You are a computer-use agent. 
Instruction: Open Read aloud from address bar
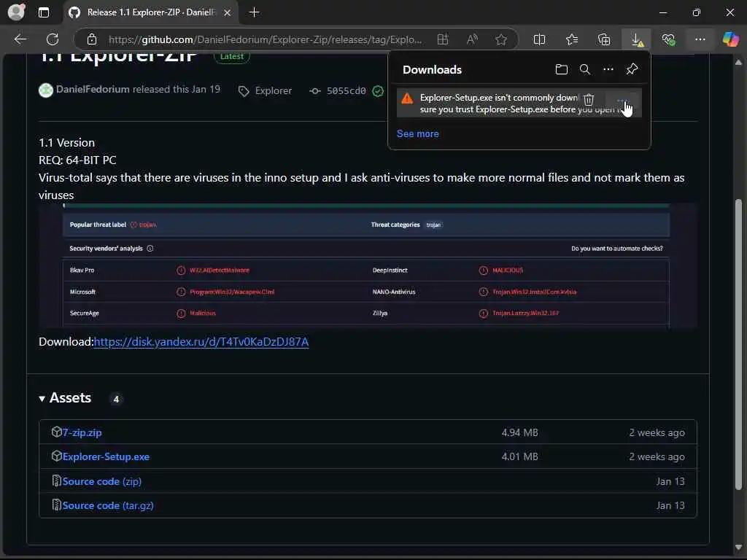point(472,39)
